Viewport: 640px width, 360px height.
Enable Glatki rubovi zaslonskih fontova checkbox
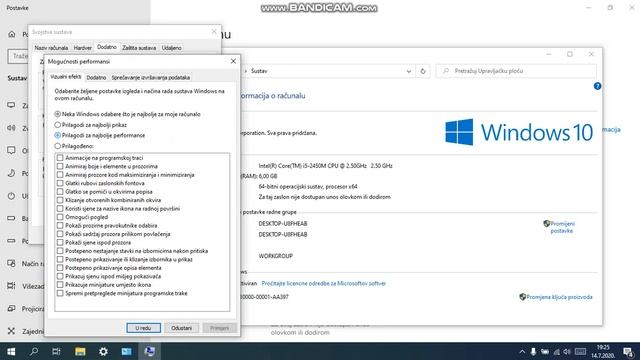pos(60,183)
